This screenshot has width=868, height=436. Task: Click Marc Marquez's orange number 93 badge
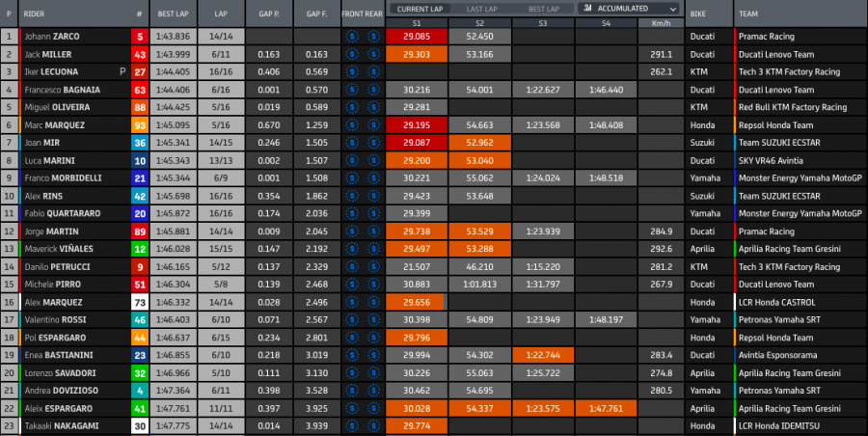(x=139, y=124)
